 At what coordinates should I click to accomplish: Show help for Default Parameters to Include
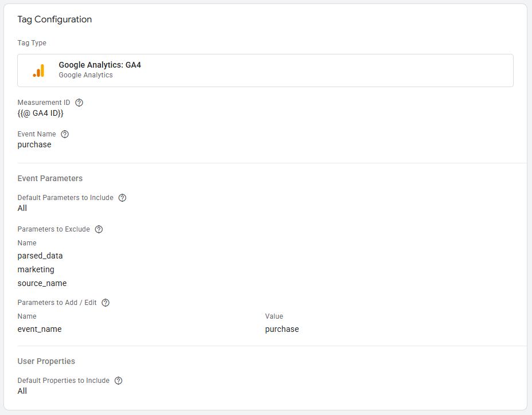[x=122, y=198]
